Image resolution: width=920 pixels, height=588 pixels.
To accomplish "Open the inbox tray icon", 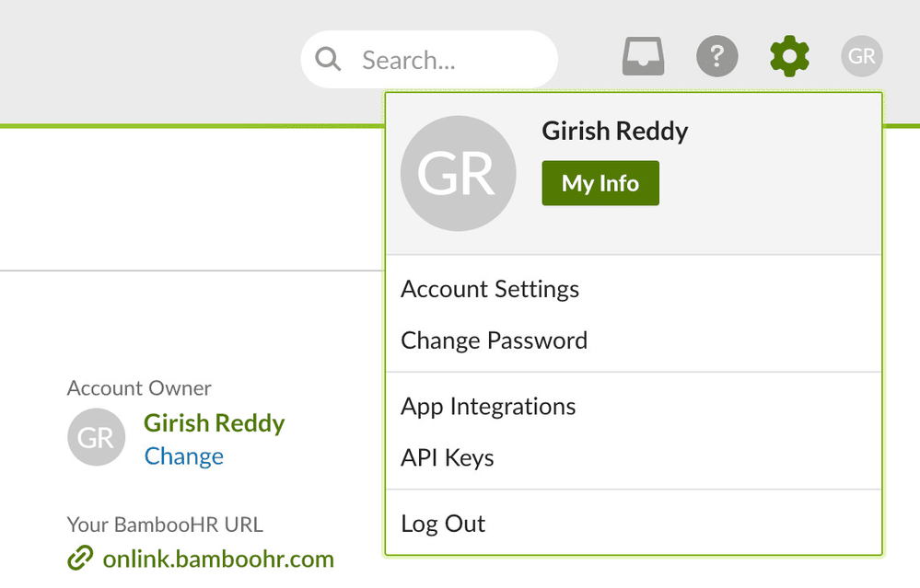I will [643, 56].
